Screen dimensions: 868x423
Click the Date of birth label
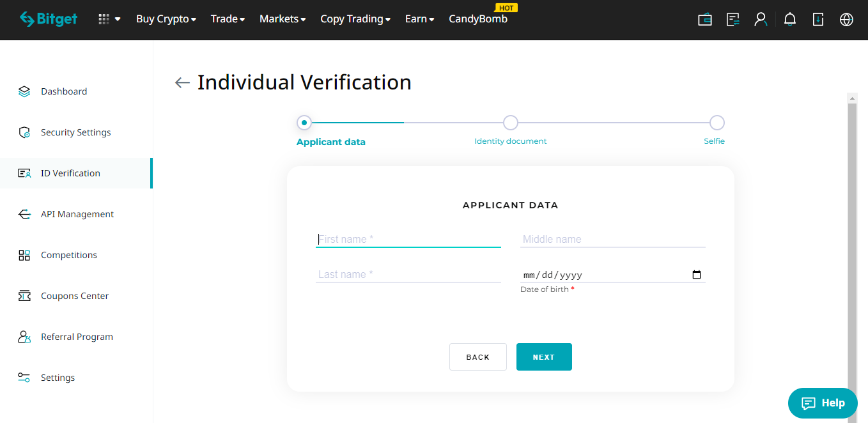[x=547, y=289]
